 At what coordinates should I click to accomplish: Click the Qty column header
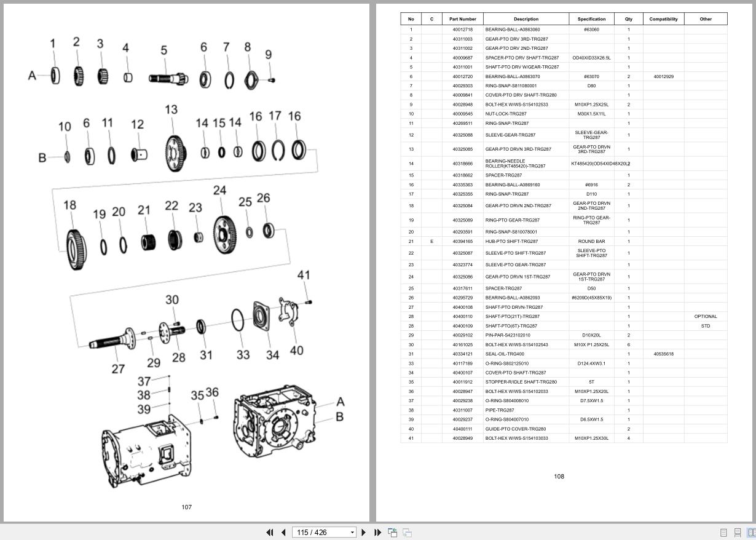click(x=629, y=19)
